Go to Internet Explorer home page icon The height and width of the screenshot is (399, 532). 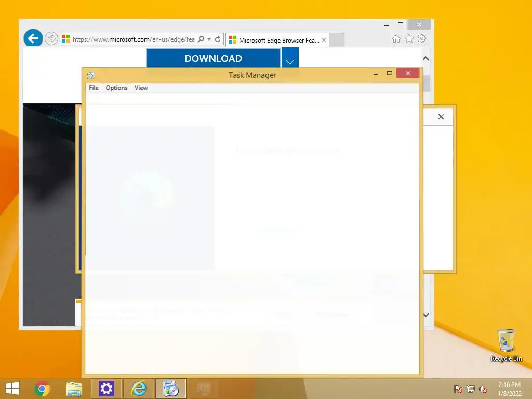pyautogui.click(x=396, y=38)
